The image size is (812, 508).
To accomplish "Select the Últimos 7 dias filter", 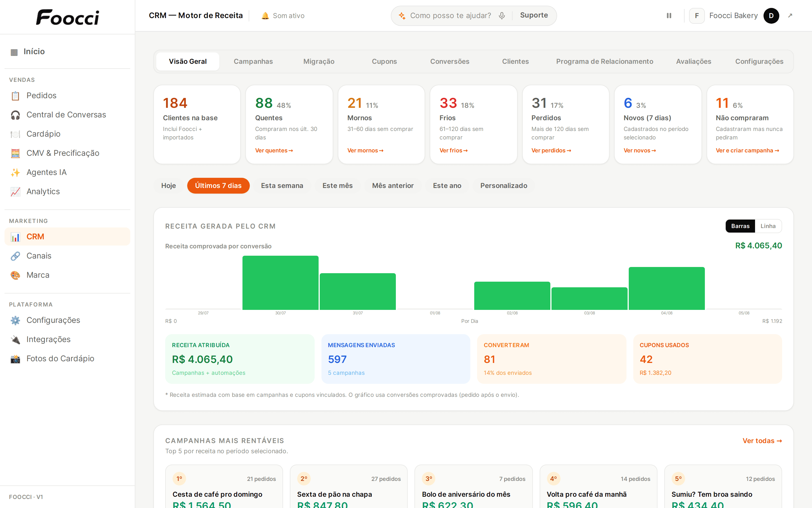I will 218,186.
